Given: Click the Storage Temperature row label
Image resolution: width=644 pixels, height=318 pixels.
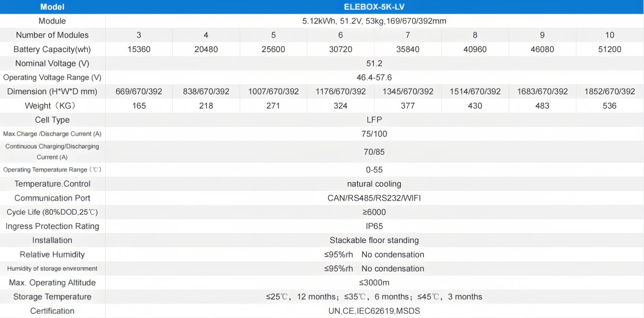Looking at the screenshot, I should coord(52,297).
